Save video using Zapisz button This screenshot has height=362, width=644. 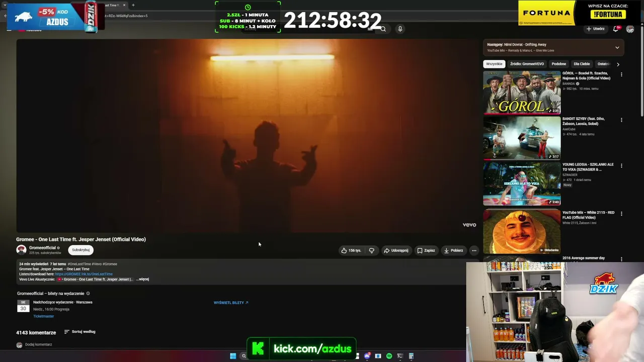[426, 250]
